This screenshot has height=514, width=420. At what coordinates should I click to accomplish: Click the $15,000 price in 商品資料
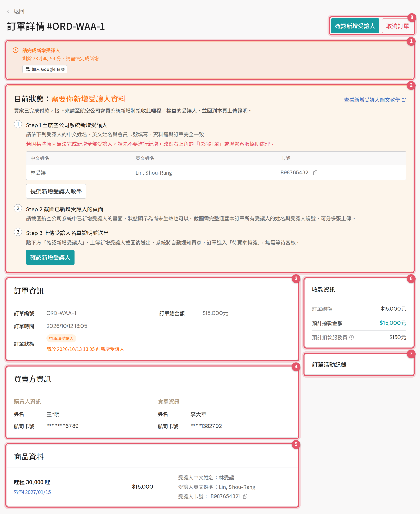point(142,487)
